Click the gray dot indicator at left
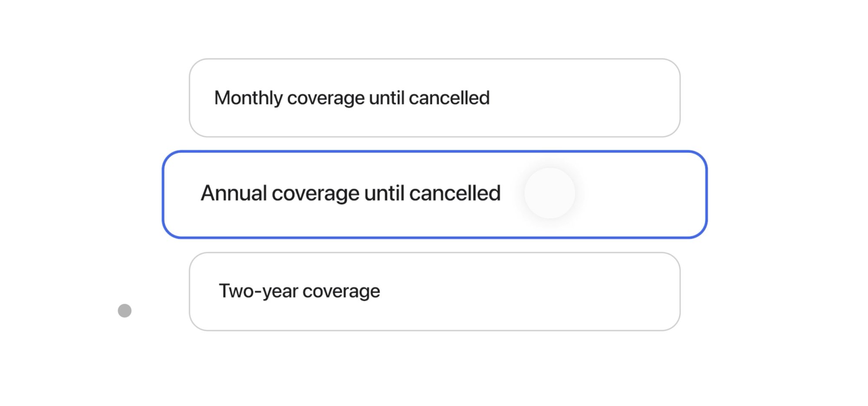The image size is (868, 406). (125, 310)
